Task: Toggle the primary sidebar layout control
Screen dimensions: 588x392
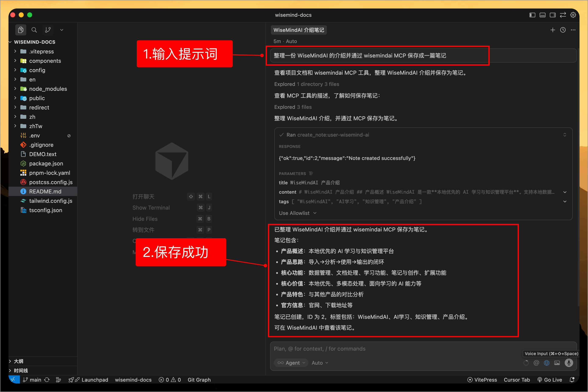Action: coord(532,15)
